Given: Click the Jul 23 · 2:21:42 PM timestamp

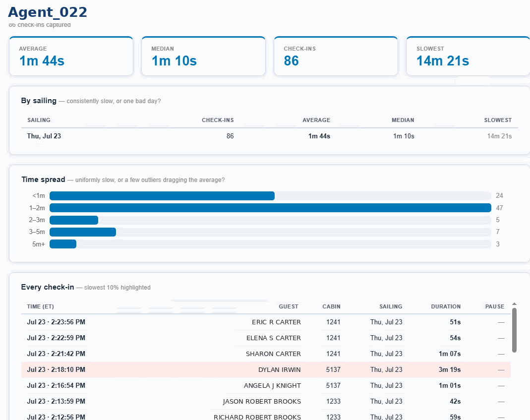Looking at the screenshot, I should point(56,354).
